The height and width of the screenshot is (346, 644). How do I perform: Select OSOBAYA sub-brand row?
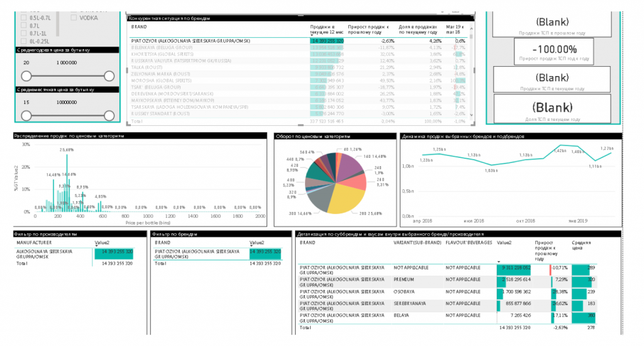point(448,294)
